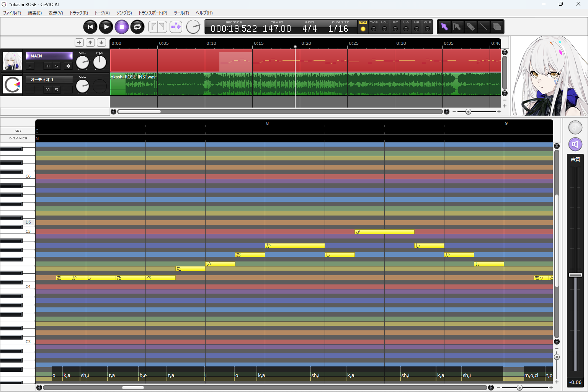Add a new track with plus button
The width and height of the screenshot is (588, 392).
79,42
